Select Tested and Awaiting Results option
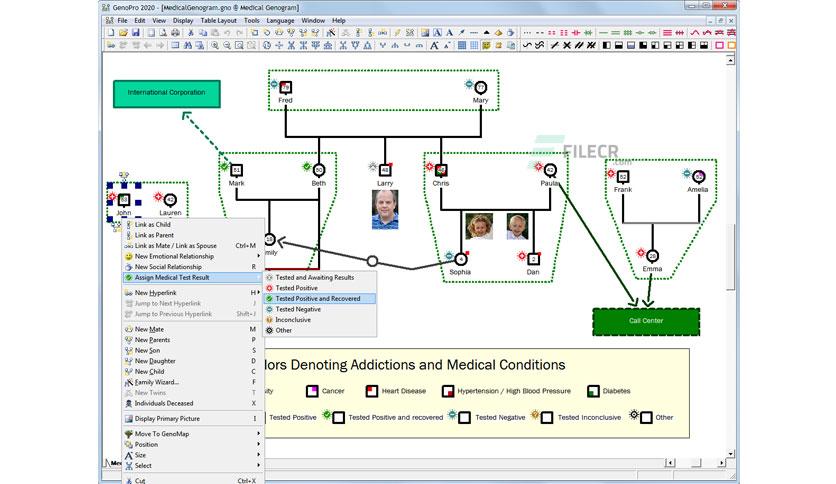The width and height of the screenshot is (836, 484). (x=320, y=277)
